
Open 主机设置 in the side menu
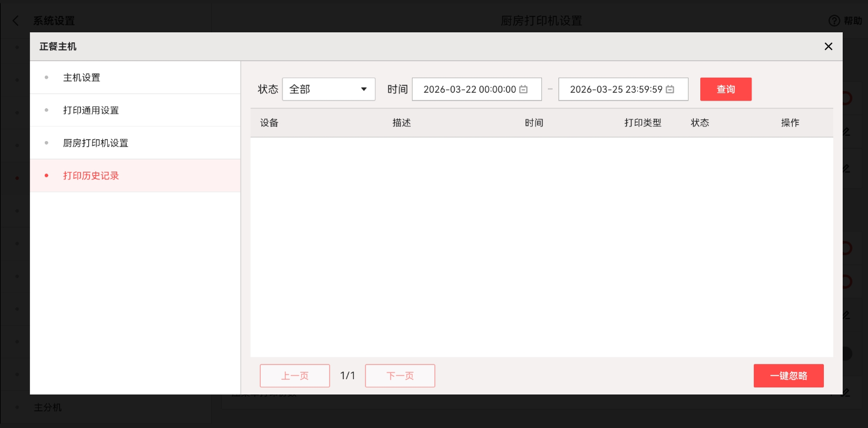(82, 78)
